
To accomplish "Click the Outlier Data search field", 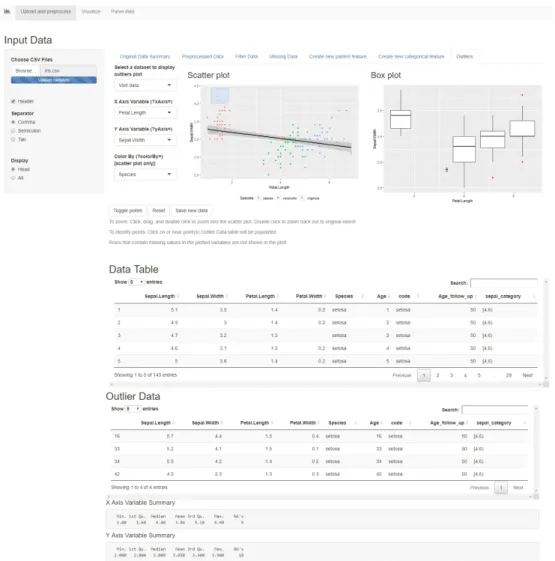I will pos(495,410).
